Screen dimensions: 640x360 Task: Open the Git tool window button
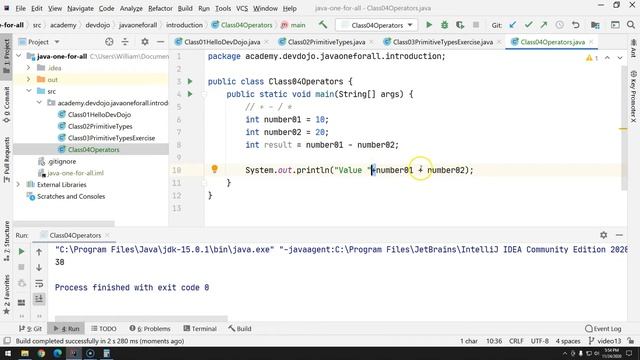[30, 329]
